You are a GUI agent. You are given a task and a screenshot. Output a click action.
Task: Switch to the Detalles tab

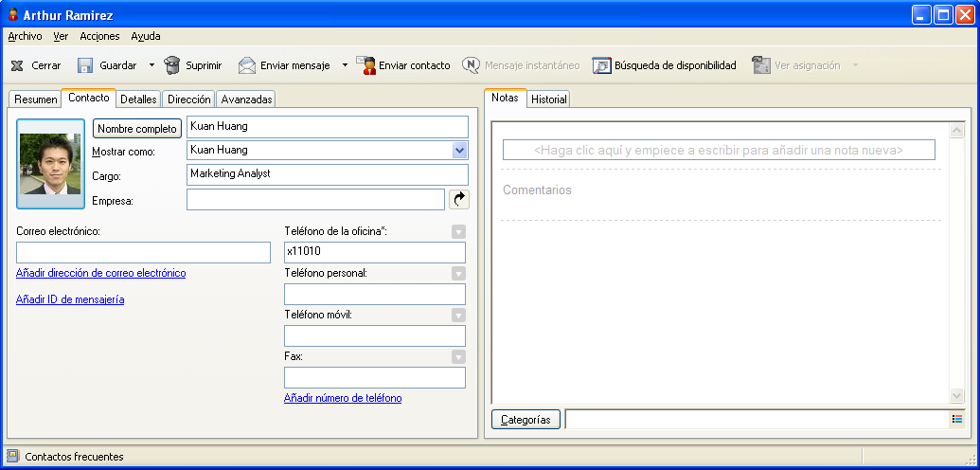(138, 99)
